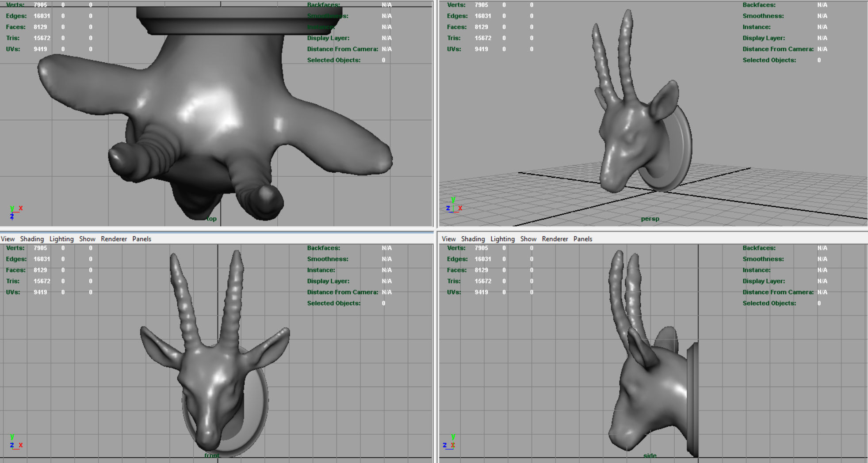Open Lighting menu in side viewport panel

[502, 239]
